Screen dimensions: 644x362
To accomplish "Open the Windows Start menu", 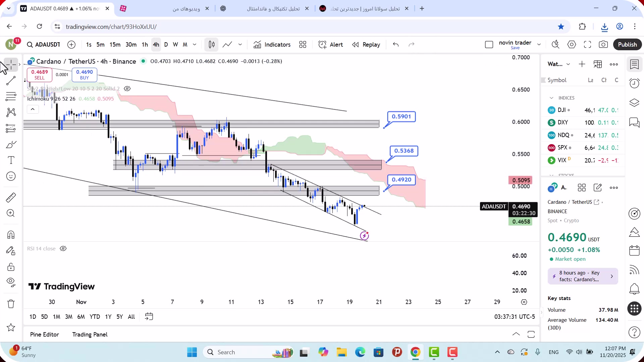I will pos(192,352).
